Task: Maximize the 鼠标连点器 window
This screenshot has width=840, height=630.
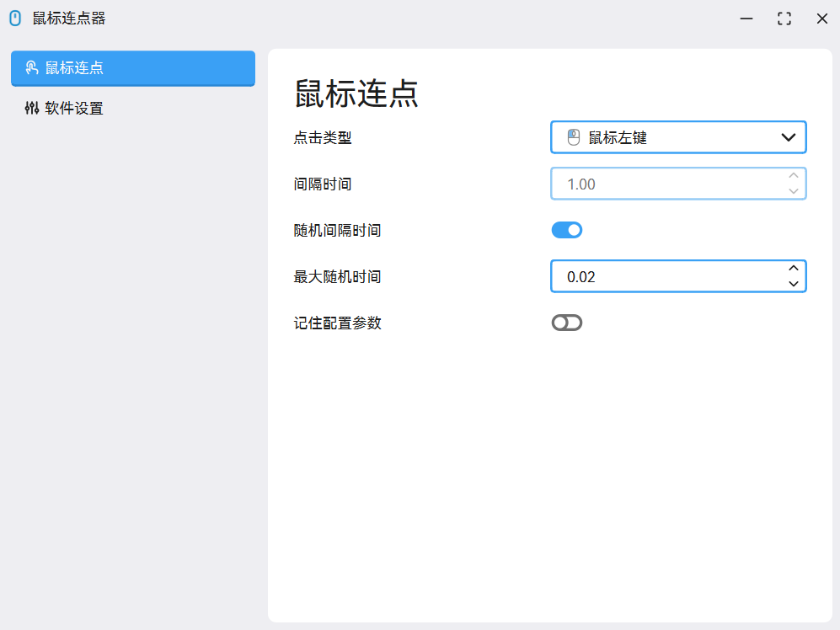Action: click(784, 19)
